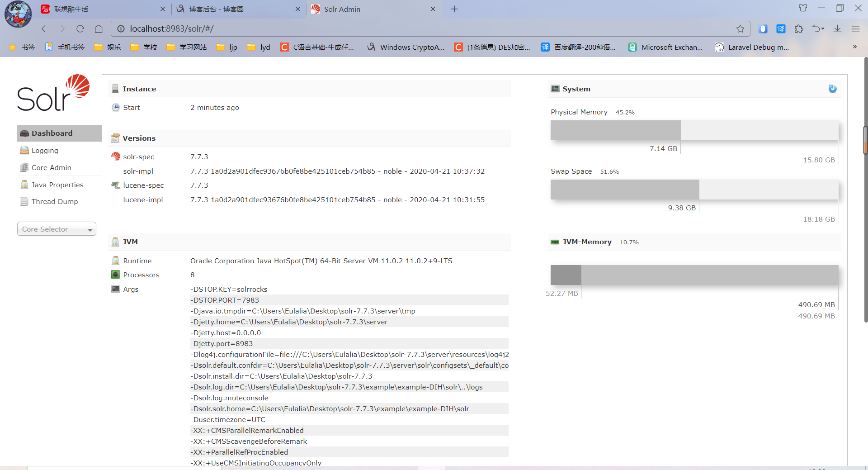
Task: Click the Processors chip icon
Action: [x=115, y=275]
